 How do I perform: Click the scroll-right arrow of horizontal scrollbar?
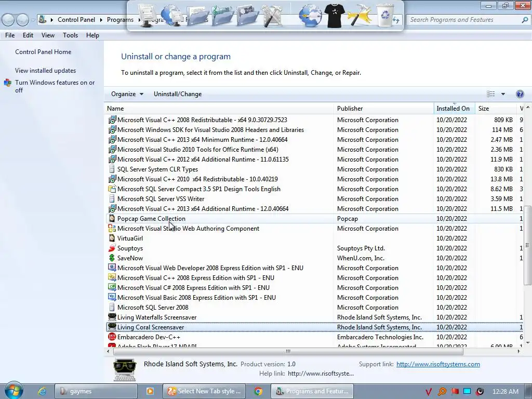[x=518, y=352]
